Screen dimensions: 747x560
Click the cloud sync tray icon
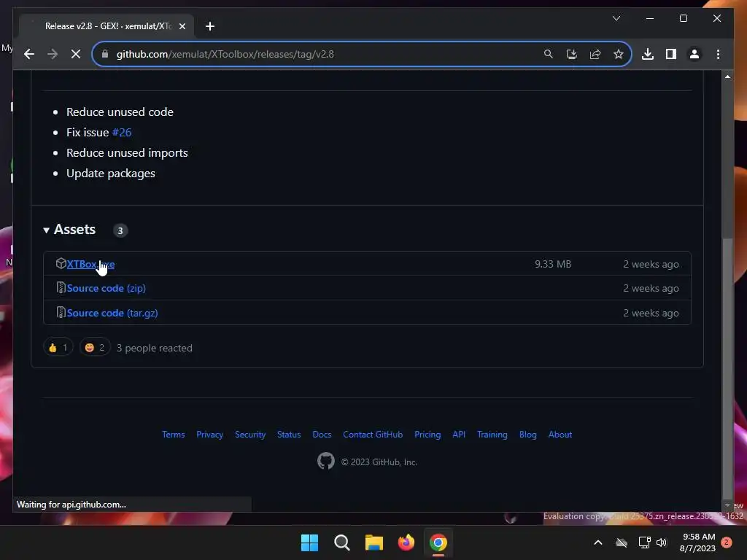pos(622,542)
